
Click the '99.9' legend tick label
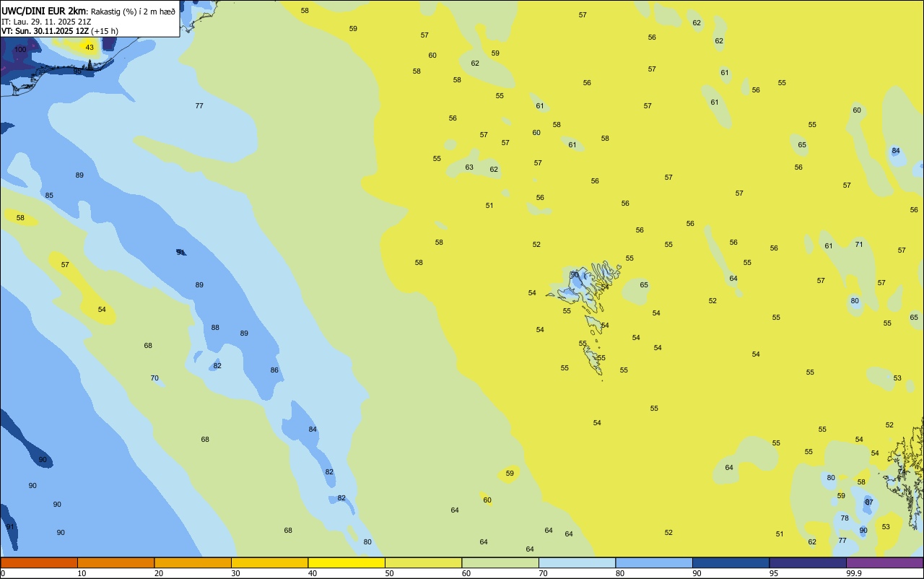click(854, 573)
